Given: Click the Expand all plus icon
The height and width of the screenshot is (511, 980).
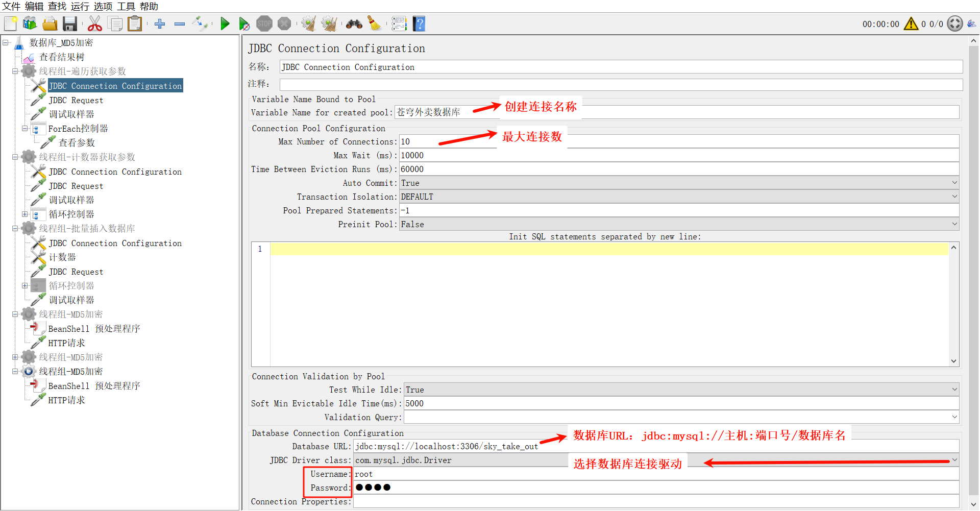Looking at the screenshot, I should [160, 23].
